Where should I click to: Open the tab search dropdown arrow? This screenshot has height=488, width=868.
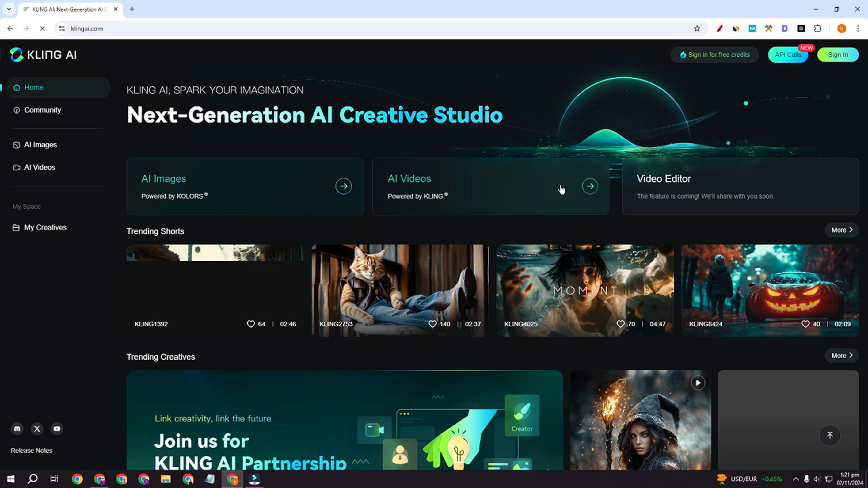[x=9, y=9]
